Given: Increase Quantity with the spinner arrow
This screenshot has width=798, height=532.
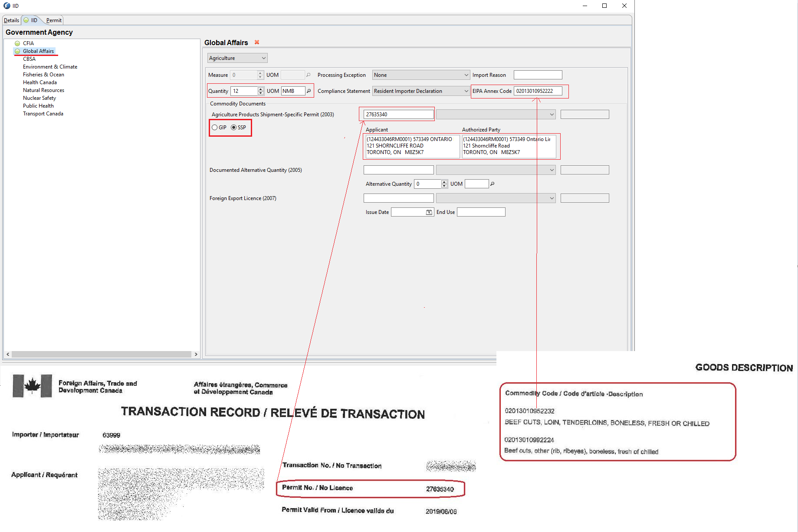Looking at the screenshot, I should (261, 89).
